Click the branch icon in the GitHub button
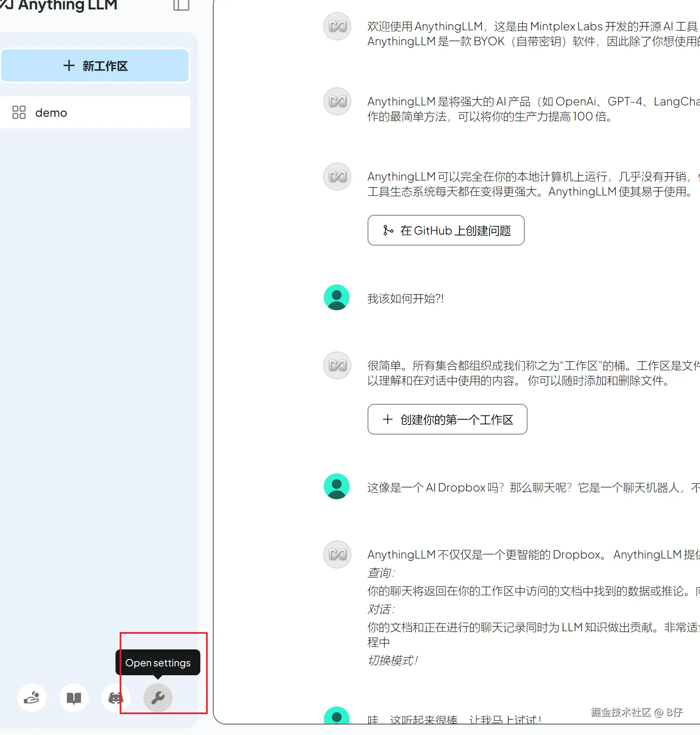 [x=388, y=230]
